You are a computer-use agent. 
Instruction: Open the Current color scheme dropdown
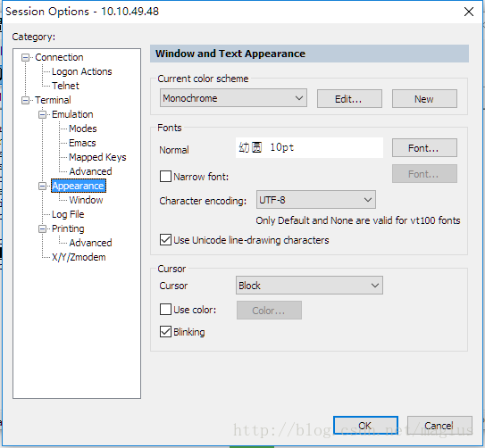pos(233,98)
